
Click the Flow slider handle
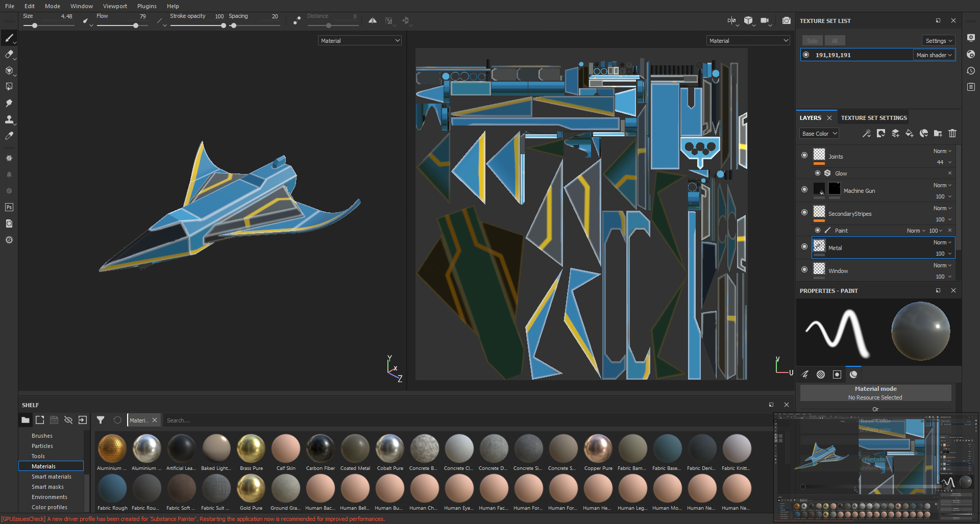point(136,26)
